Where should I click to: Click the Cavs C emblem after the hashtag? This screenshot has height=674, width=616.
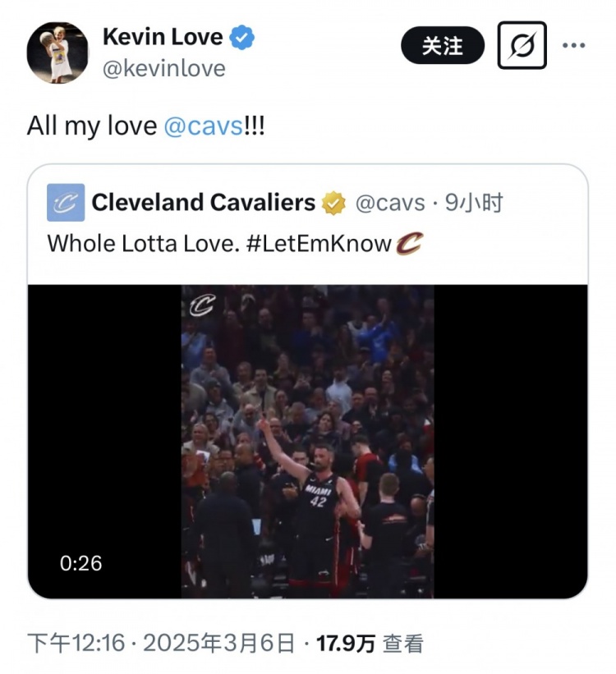[x=409, y=244]
